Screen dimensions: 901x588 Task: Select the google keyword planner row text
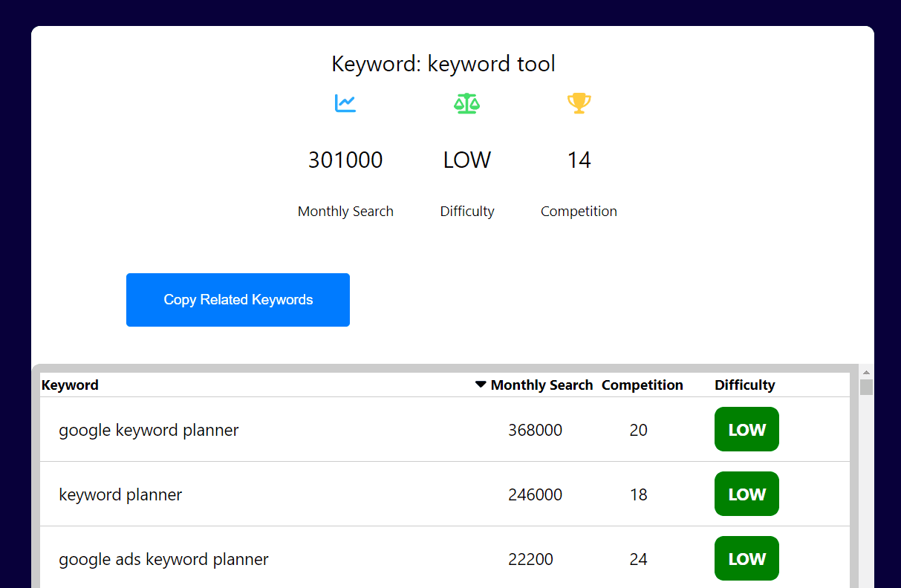point(149,430)
